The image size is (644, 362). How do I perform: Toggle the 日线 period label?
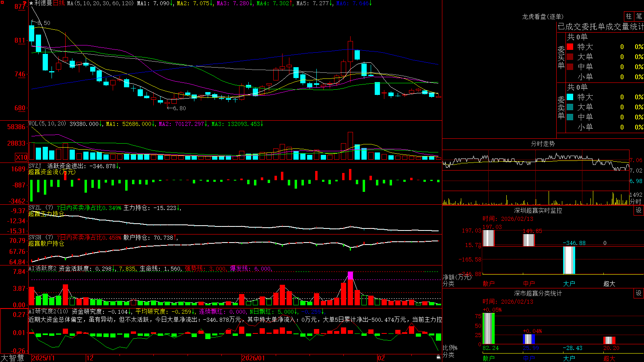tap(59, 3)
